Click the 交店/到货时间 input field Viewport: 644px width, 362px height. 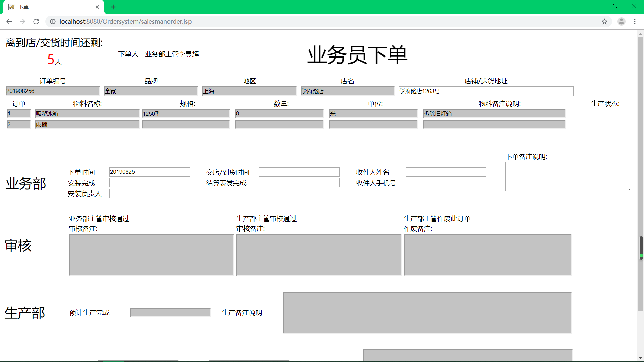299,172
